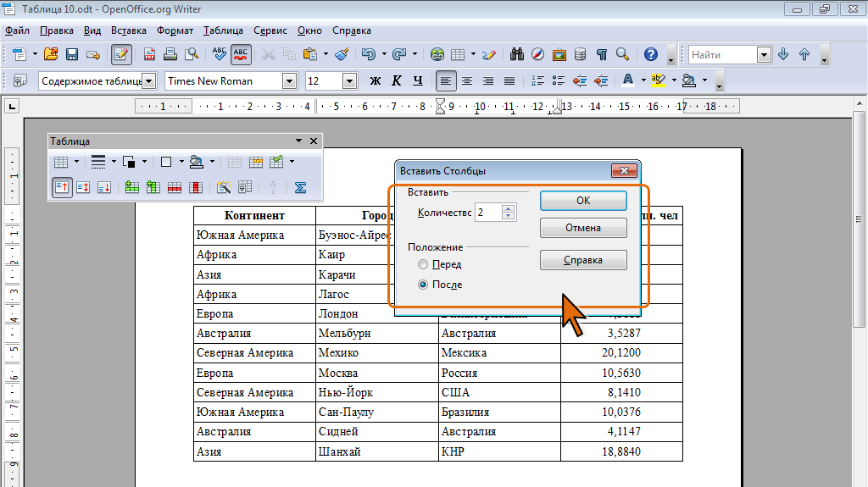Viewport: 868px width, 487px height.
Task: Click OK in Вставить Столбцы dialog
Action: pos(583,201)
